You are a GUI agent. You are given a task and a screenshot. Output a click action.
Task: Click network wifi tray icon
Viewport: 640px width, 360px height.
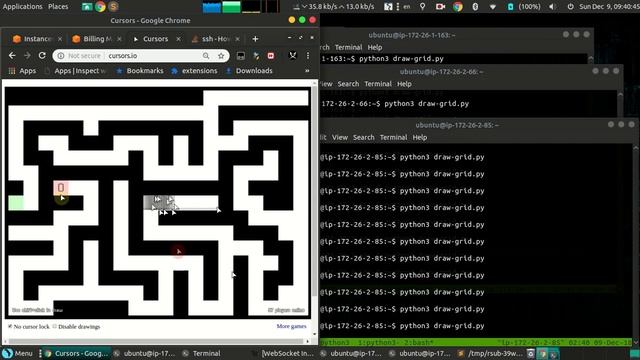(x=493, y=7)
